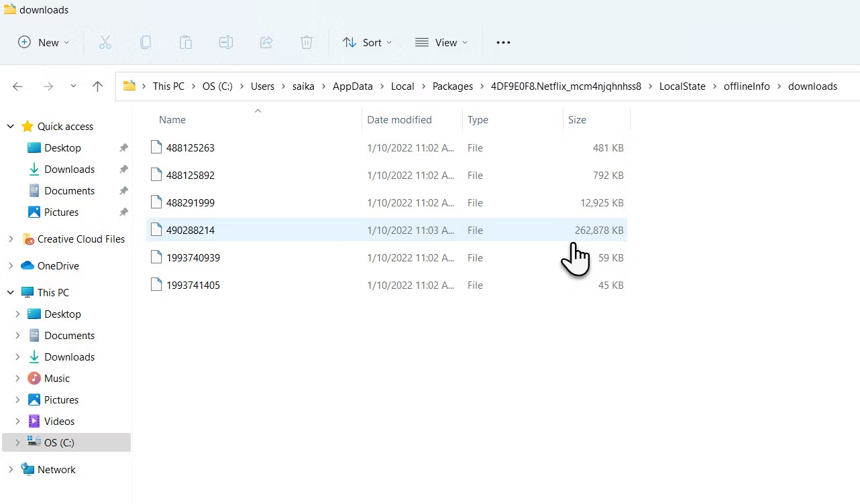Viewport: 860px width, 504px height.
Task: Select OneDrive in navigation pane
Action: click(58, 266)
